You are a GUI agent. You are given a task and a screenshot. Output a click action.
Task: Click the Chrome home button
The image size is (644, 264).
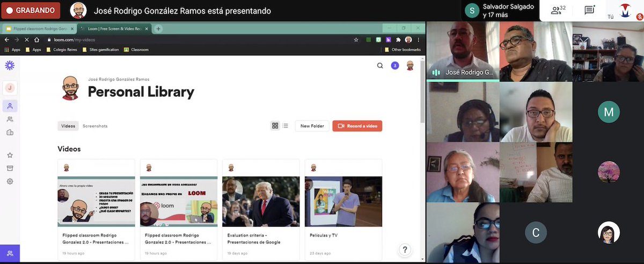click(36, 40)
